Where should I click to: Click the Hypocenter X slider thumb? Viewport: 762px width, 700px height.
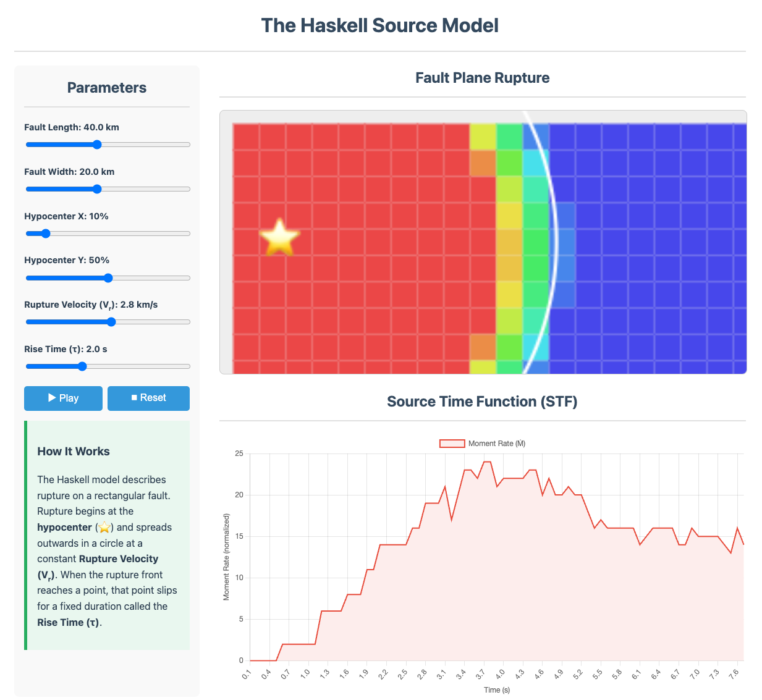(x=46, y=234)
